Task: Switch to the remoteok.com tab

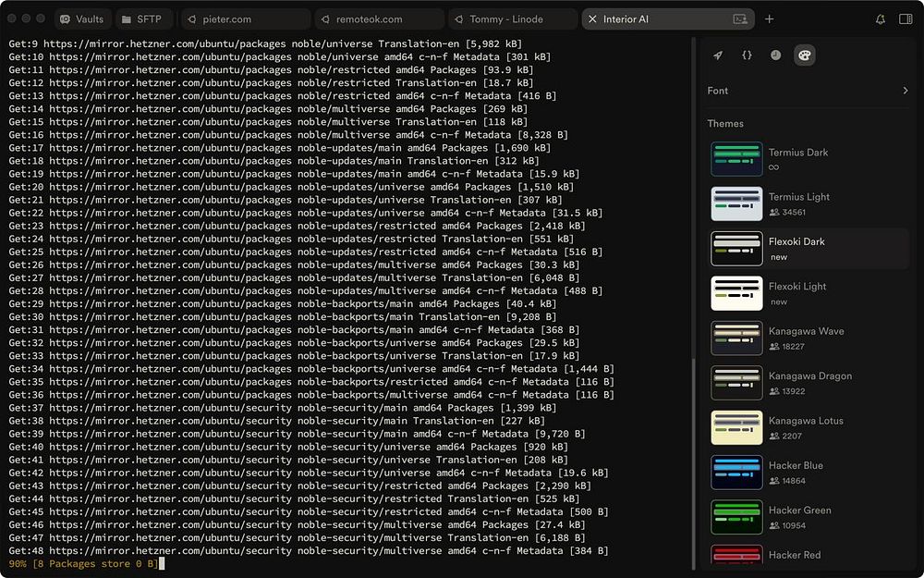Action: (x=379, y=18)
